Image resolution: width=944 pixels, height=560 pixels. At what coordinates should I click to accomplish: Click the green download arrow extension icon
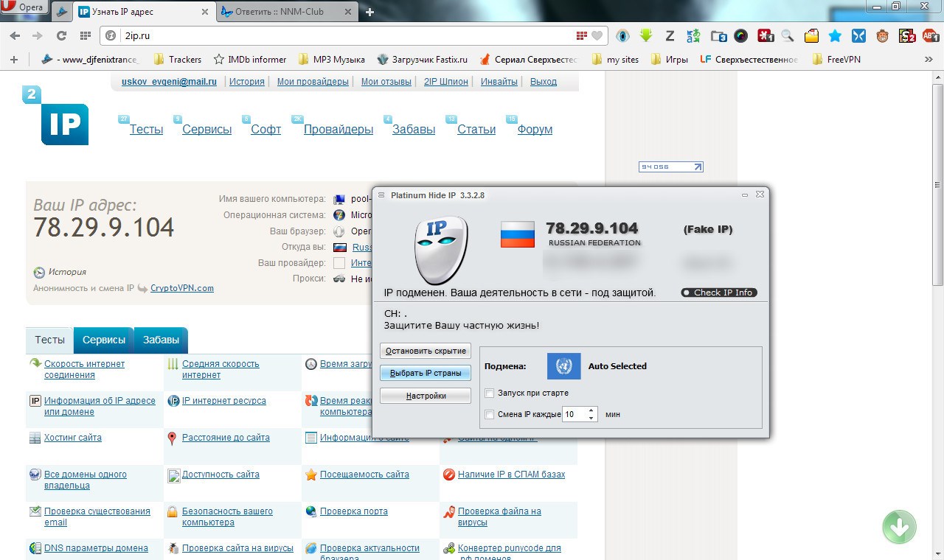[x=647, y=35]
